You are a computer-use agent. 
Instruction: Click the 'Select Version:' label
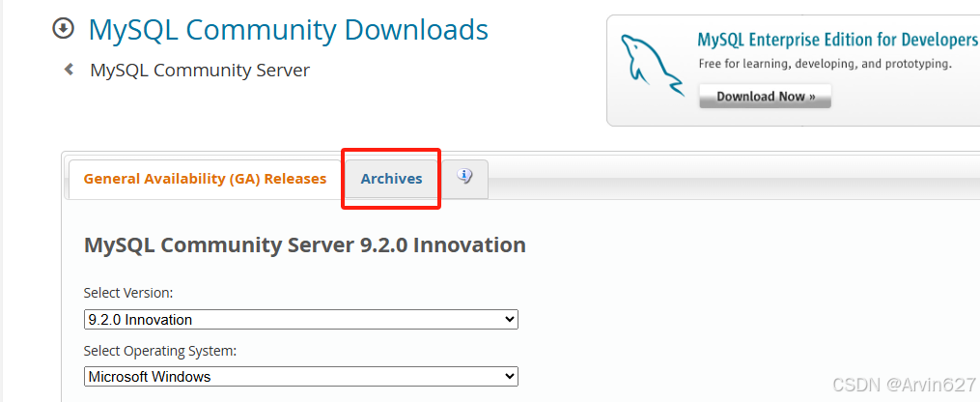click(128, 293)
